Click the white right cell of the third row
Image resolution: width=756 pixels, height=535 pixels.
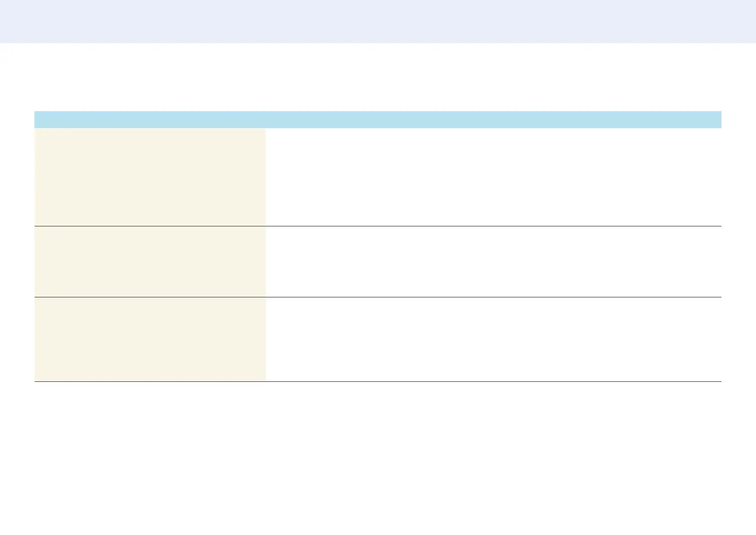pos(493,339)
